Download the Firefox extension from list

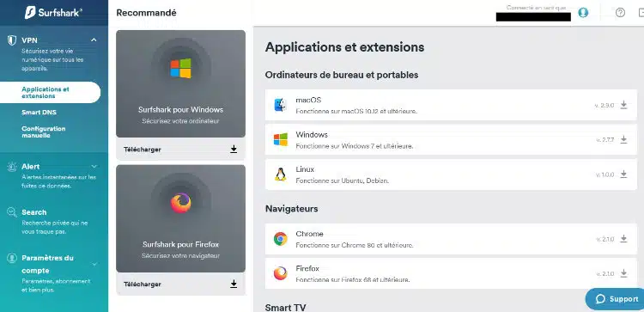tap(623, 273)
